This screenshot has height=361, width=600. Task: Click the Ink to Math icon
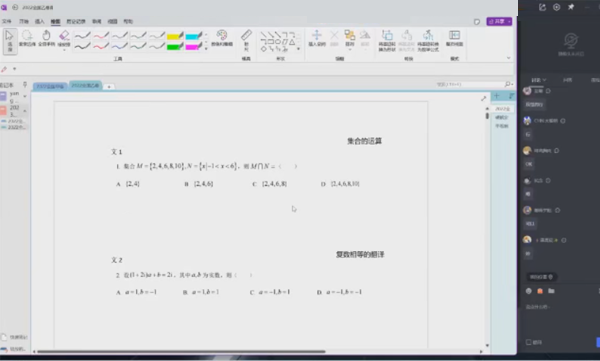pyautogui.click(x=428, y=41)
